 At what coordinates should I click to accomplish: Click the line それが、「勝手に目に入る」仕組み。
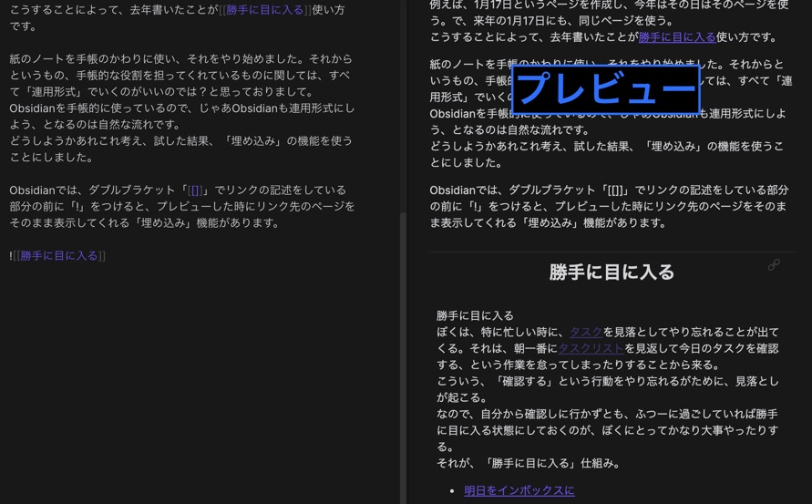(x=529, y=464)
